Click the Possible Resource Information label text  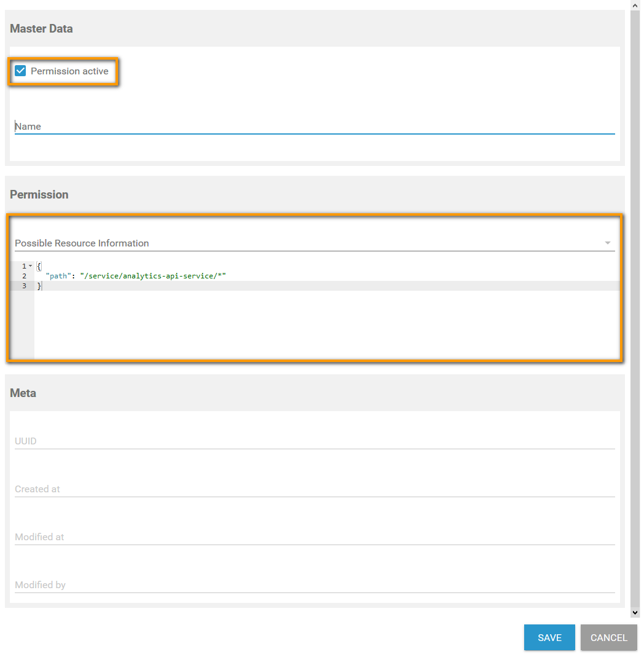[x=82, y=243]
